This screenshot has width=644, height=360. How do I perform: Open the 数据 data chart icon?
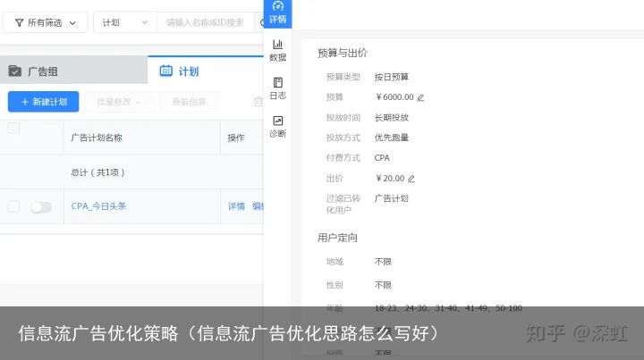point(277,44)
